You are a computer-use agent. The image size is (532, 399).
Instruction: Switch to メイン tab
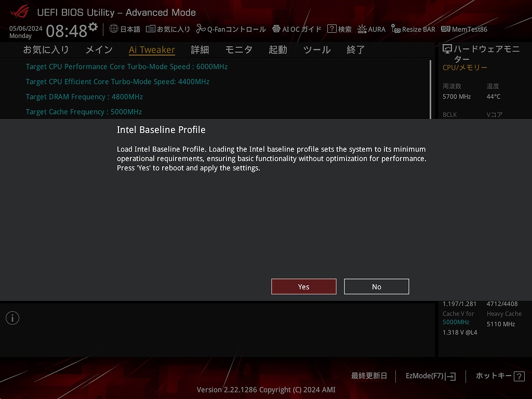[x=99, y=50]
